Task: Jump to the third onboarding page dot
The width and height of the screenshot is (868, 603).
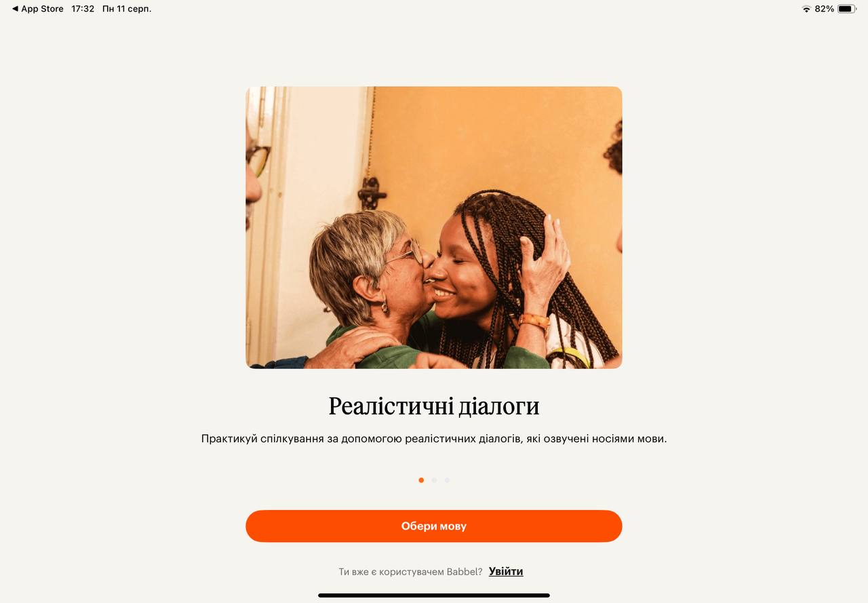Action: [x=447, y=480]
